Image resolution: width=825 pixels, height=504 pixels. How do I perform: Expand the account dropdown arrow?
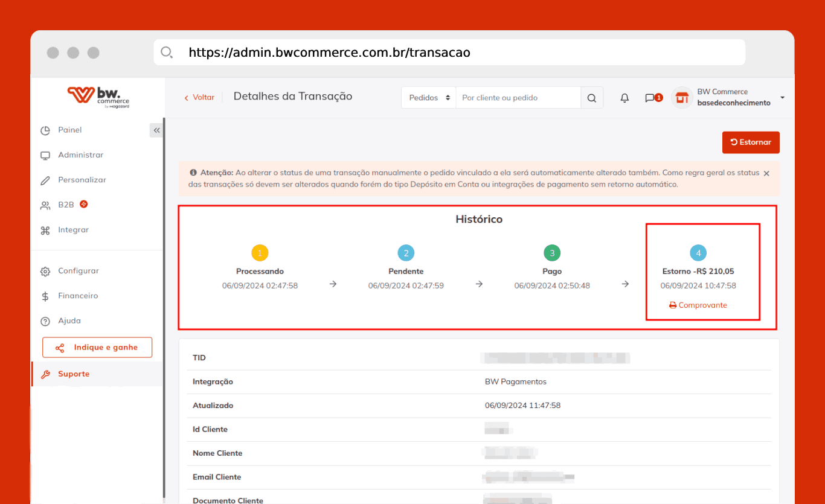point(782,97)
